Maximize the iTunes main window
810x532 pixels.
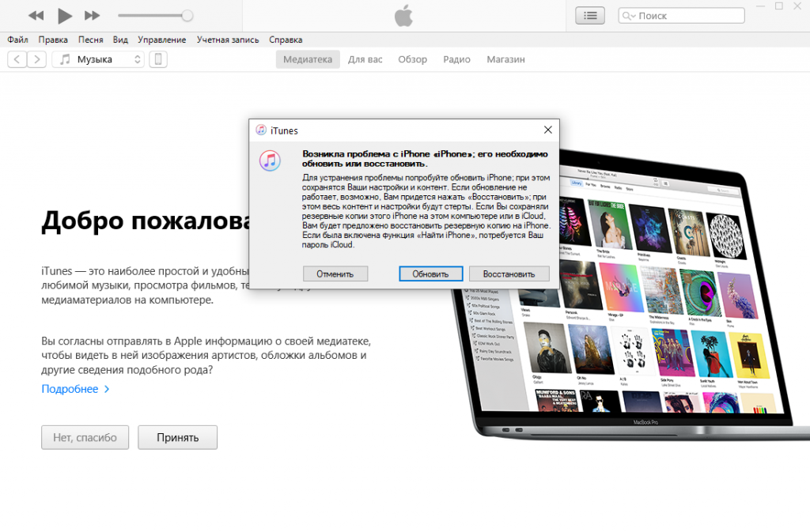tap(779, 6)
